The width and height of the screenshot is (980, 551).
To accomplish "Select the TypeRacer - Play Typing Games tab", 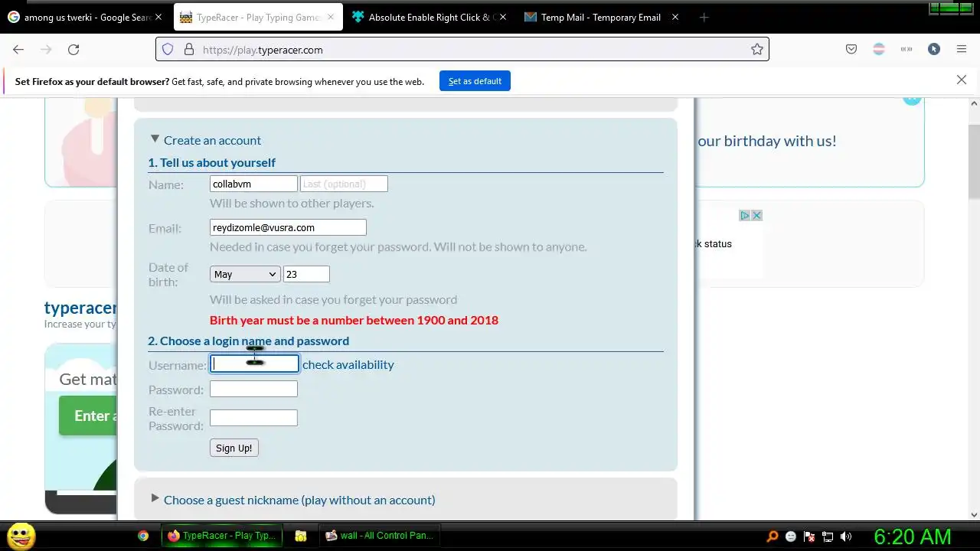I will 258,17.
